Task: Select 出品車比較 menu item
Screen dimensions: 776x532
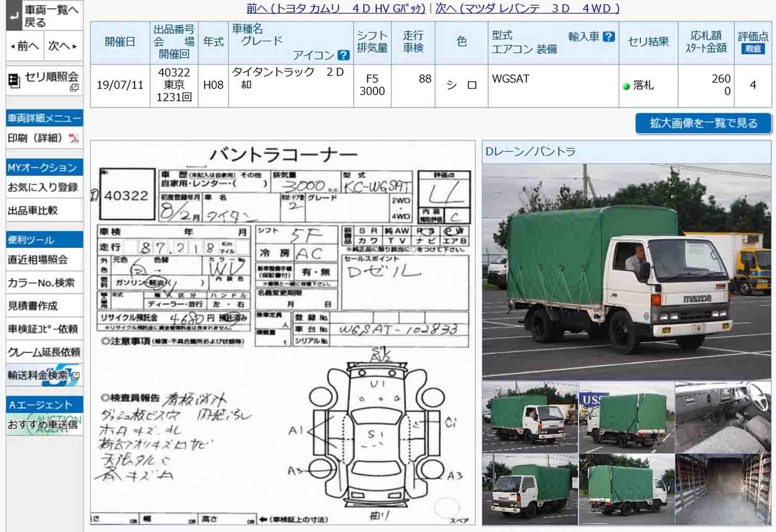Action: pyautogui.click(x=33, y=211)
